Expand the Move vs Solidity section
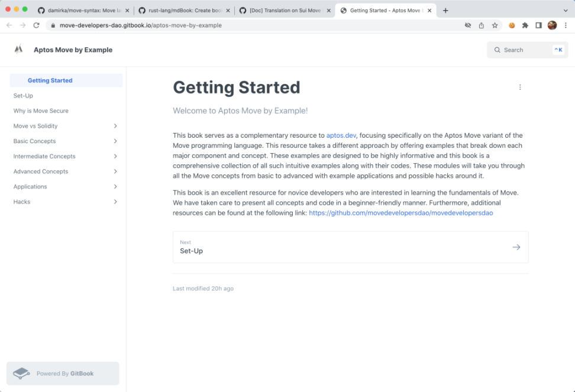Screen dimensions: 575x392 (x=115, y=126)
